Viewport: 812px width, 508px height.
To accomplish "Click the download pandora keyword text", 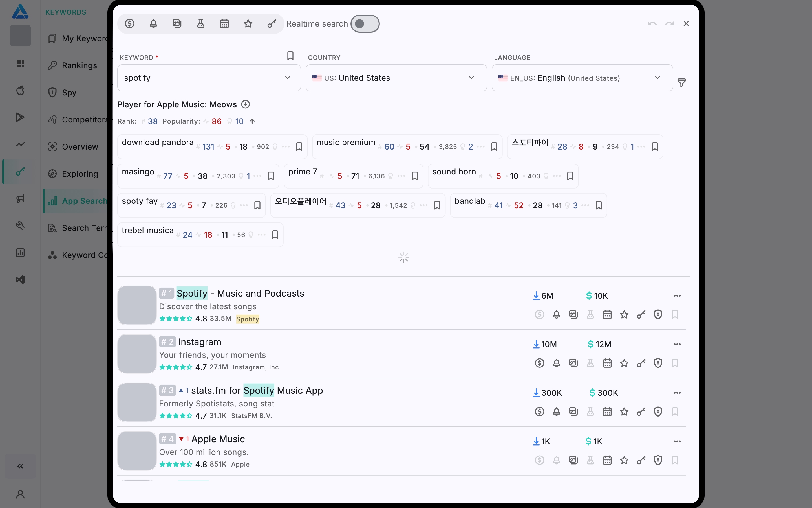I will (x=158, y=143).
